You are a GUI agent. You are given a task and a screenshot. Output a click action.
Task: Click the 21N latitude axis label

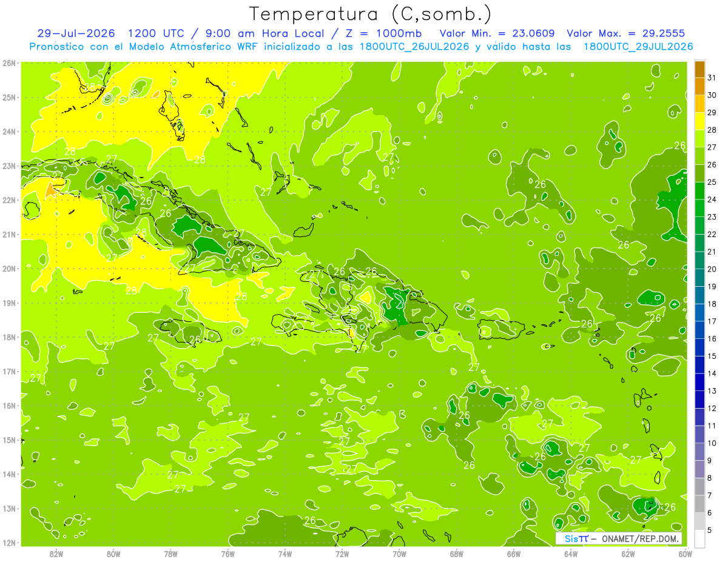pyautogui.click(x=9, y=234)
